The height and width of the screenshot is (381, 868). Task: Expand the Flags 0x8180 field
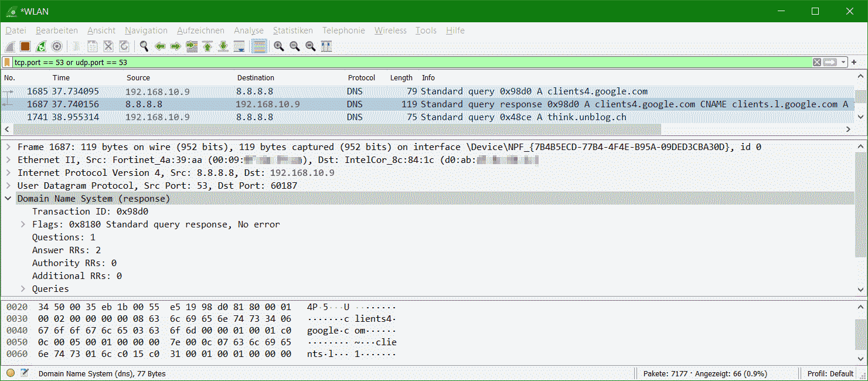coord(23,224)
